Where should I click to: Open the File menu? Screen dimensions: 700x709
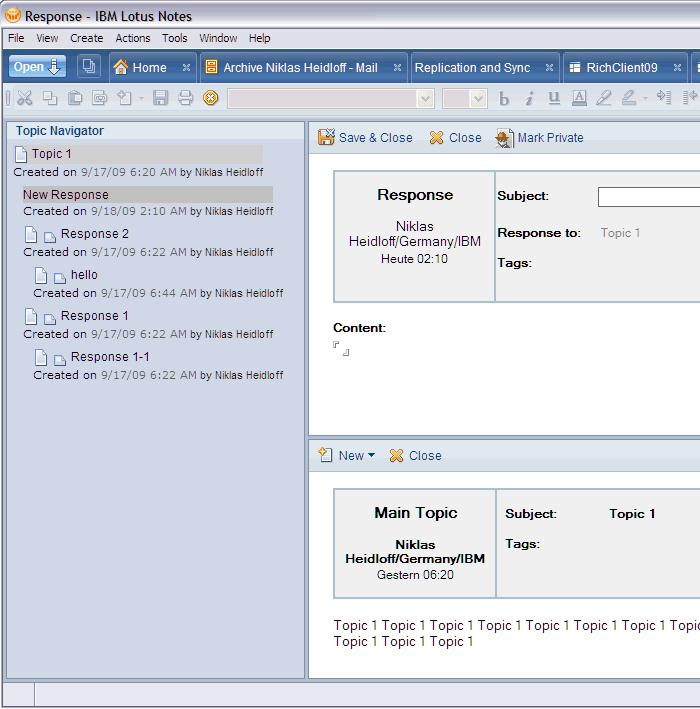[16, 38]
